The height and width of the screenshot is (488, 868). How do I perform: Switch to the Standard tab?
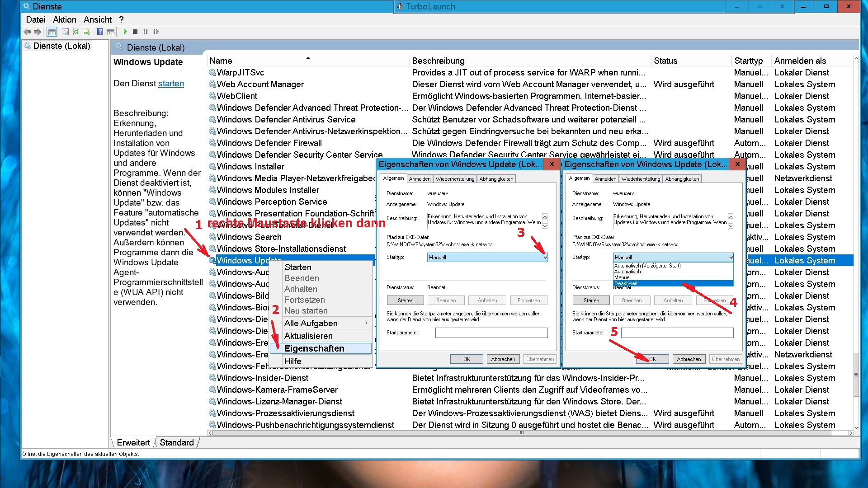point(176,442)
